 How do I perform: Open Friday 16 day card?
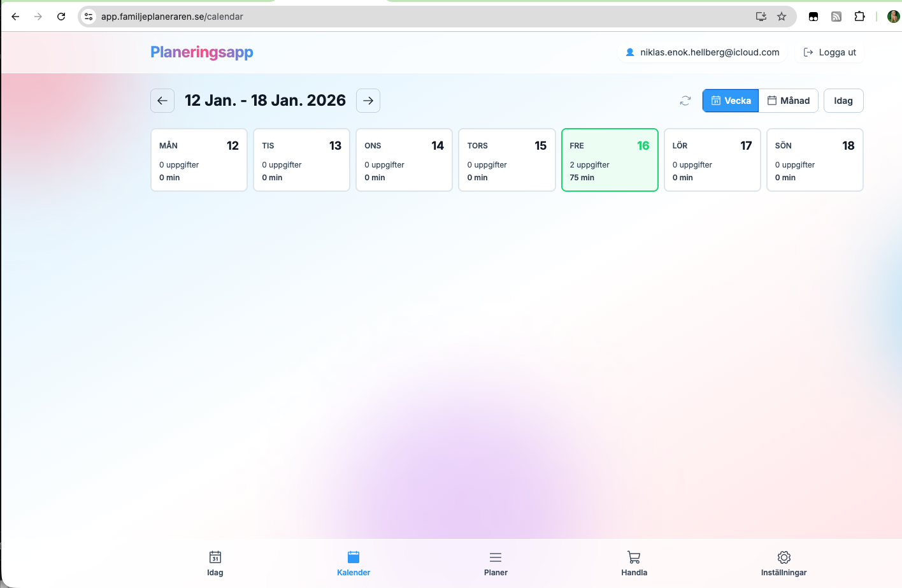(610, 160)
